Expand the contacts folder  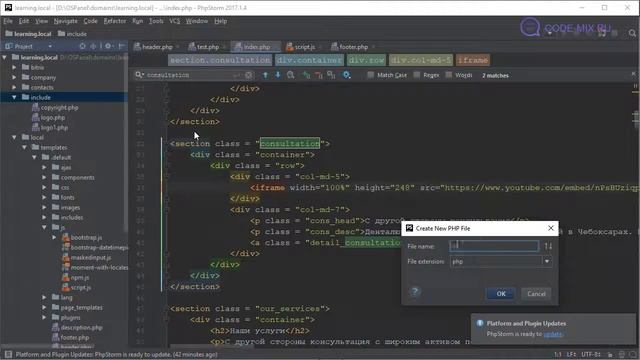coord(14,87)
